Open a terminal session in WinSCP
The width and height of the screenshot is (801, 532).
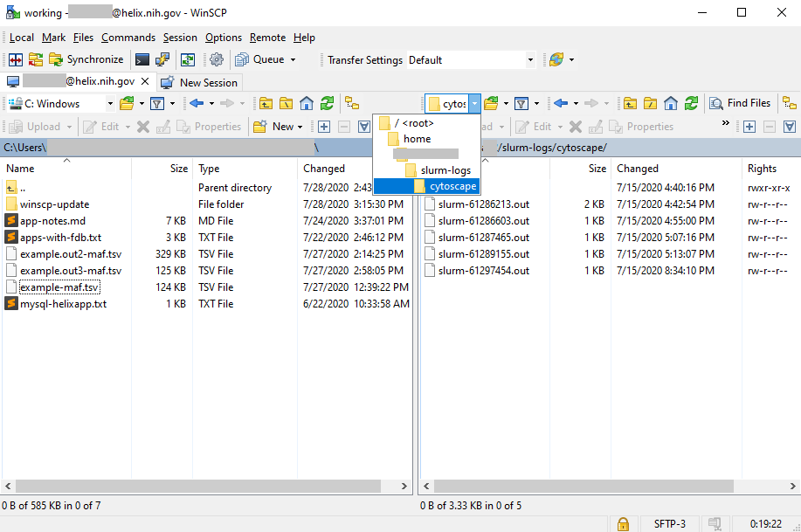click(x=142, y=59)
